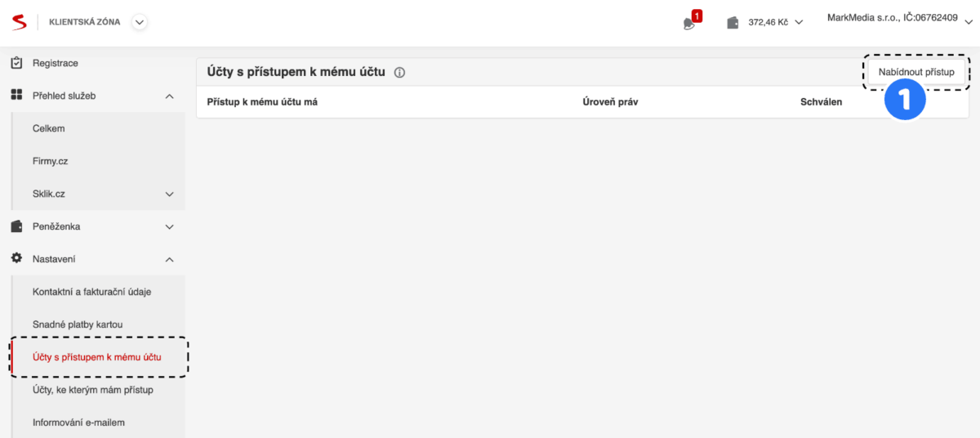This screenshot has width=980, height=438.
Task: Expand the wallet balance 372,46 Kč dropdown
Action: [x=799, y=23]
